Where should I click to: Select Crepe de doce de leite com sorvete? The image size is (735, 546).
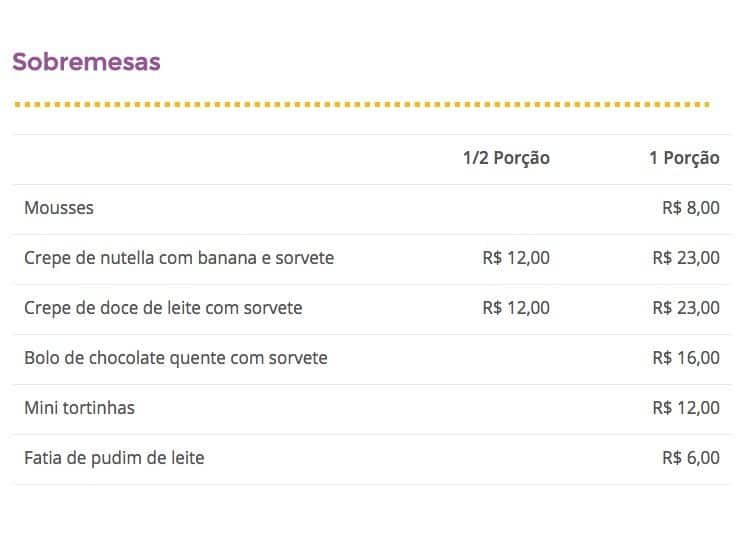click(163, 308)
